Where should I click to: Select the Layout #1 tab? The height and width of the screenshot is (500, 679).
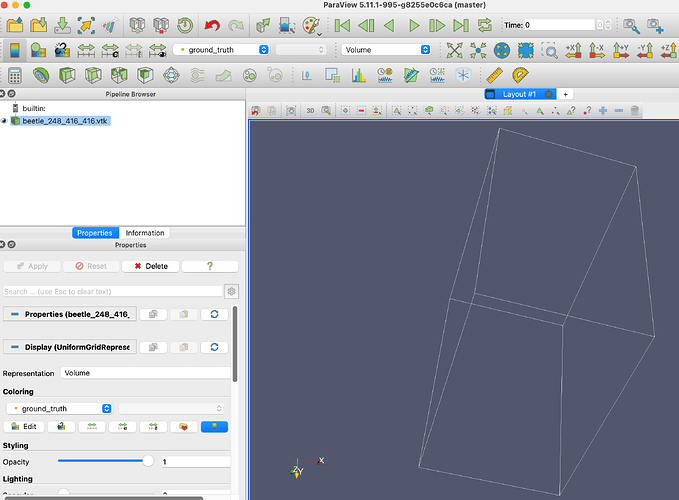[x=519, y=94]
